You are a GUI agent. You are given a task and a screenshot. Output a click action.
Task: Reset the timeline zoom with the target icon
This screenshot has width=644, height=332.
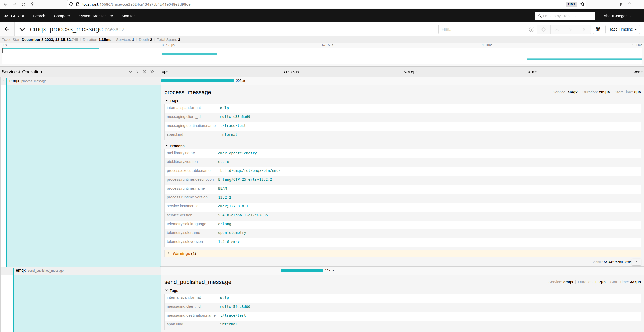click(x=544, y=29)
